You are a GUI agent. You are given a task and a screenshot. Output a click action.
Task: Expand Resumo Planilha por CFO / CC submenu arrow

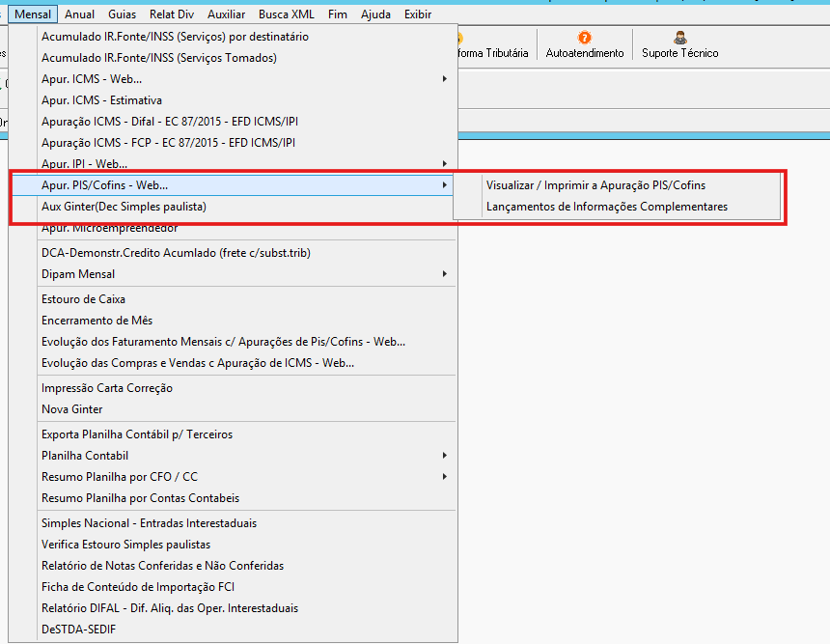[x=445, y=477]
